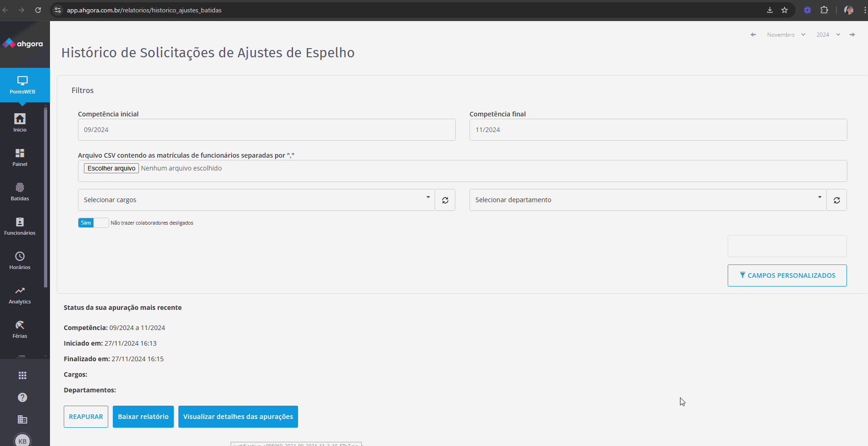Refresh the departamento list

pyautogui.click(x=836, y=200)
